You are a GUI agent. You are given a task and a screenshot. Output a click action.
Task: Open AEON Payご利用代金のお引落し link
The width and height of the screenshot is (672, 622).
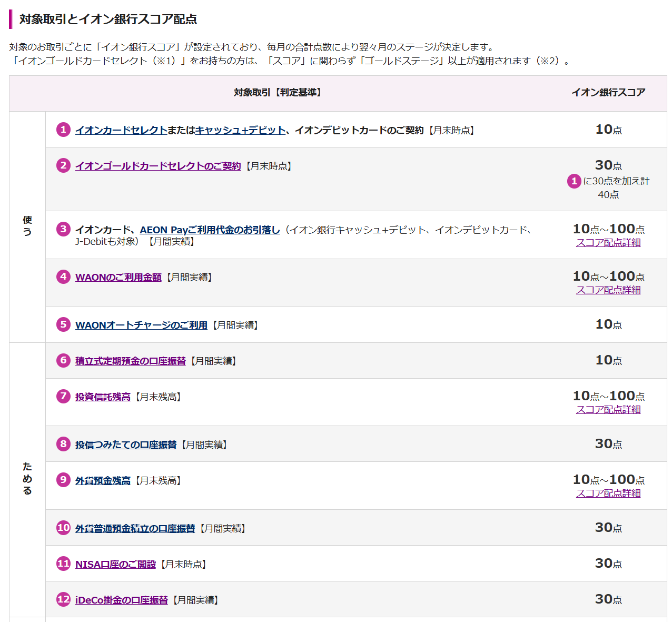[210, 230]
